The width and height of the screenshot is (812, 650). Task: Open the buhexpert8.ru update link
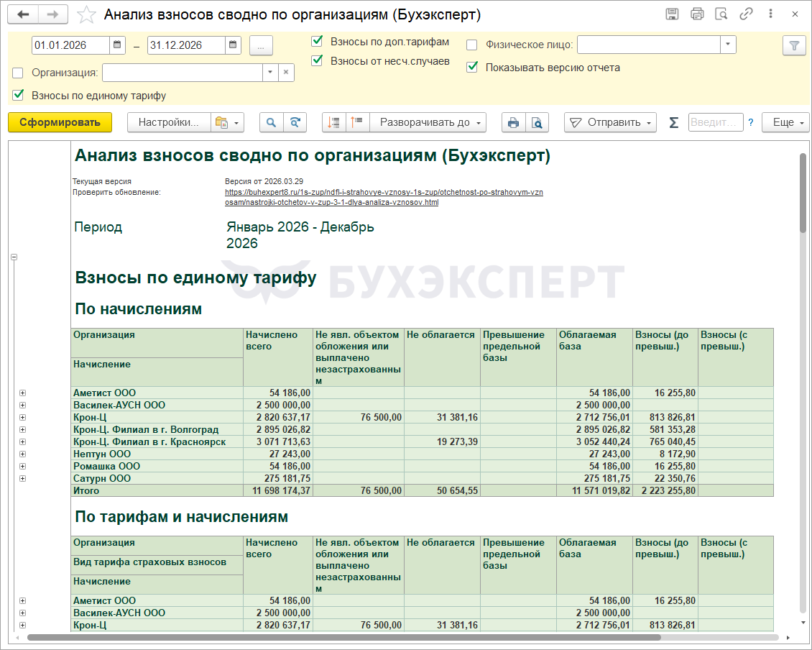(384, 193)
